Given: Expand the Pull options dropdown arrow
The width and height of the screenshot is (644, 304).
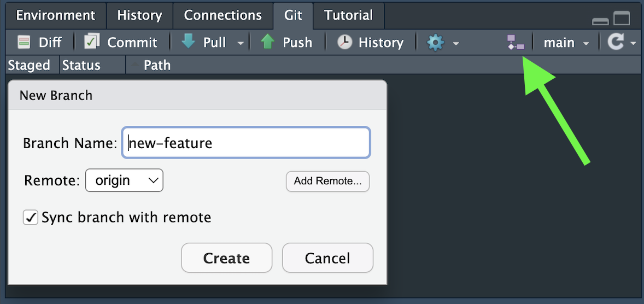Looking at the screenshot, I should click(x=241, y=43).
